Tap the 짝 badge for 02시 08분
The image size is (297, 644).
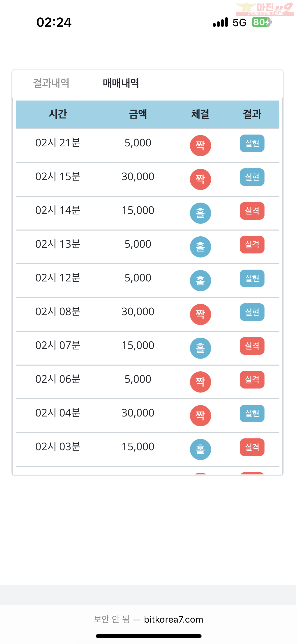coord(200,314)
